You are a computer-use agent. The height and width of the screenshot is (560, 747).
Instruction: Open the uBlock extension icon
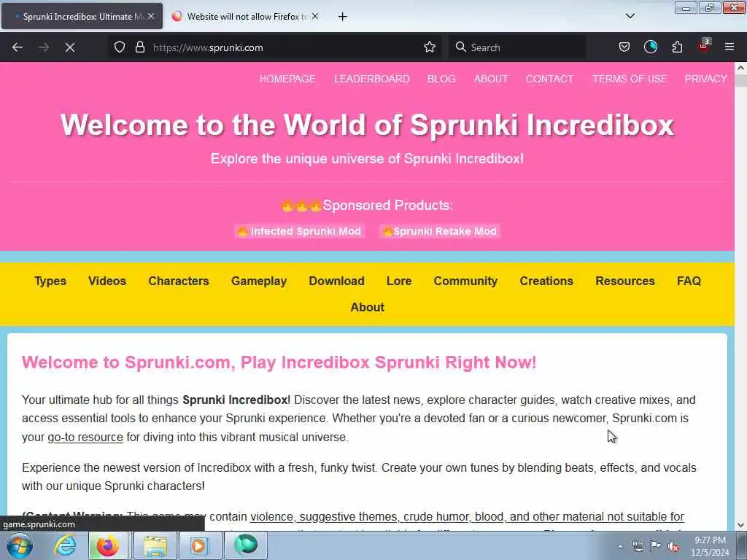point(704,46)
